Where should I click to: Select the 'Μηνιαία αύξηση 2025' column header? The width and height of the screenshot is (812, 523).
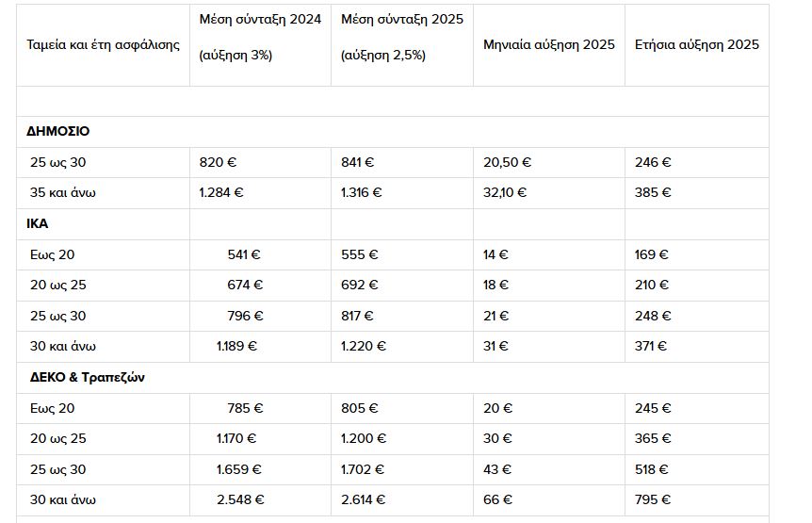click(x=549, y=45)
